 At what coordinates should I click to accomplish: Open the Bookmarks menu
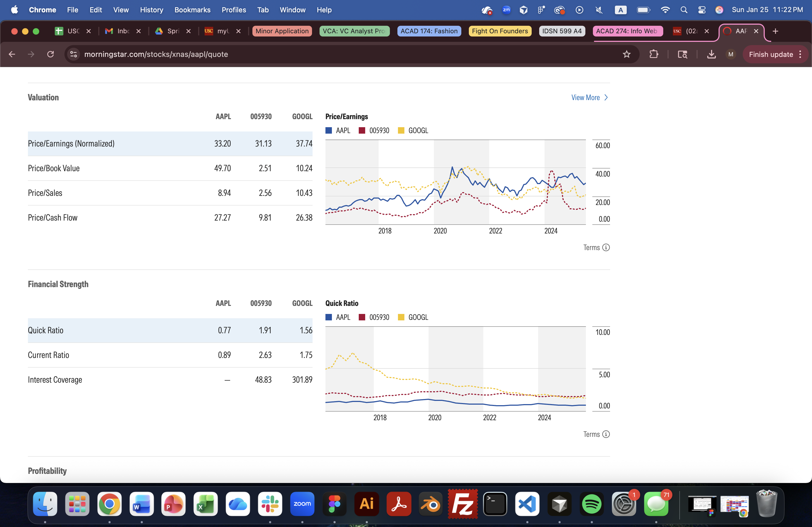(x=192, y=10)
